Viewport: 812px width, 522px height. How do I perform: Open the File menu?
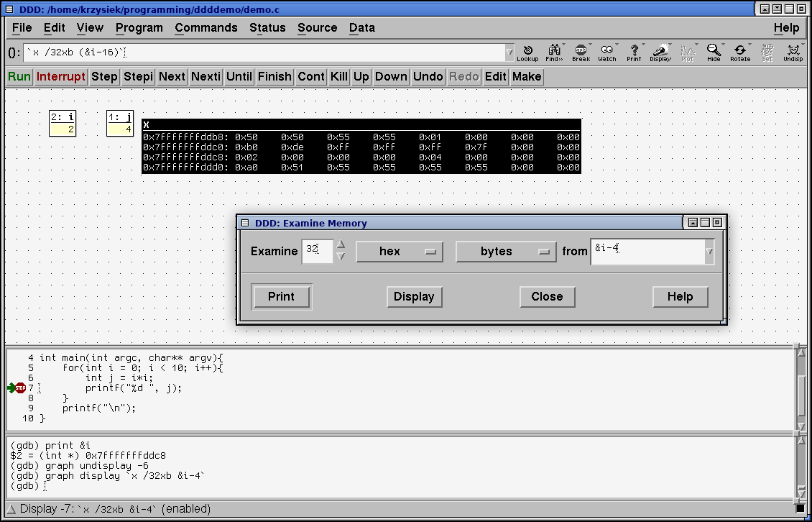click(22, 28)
